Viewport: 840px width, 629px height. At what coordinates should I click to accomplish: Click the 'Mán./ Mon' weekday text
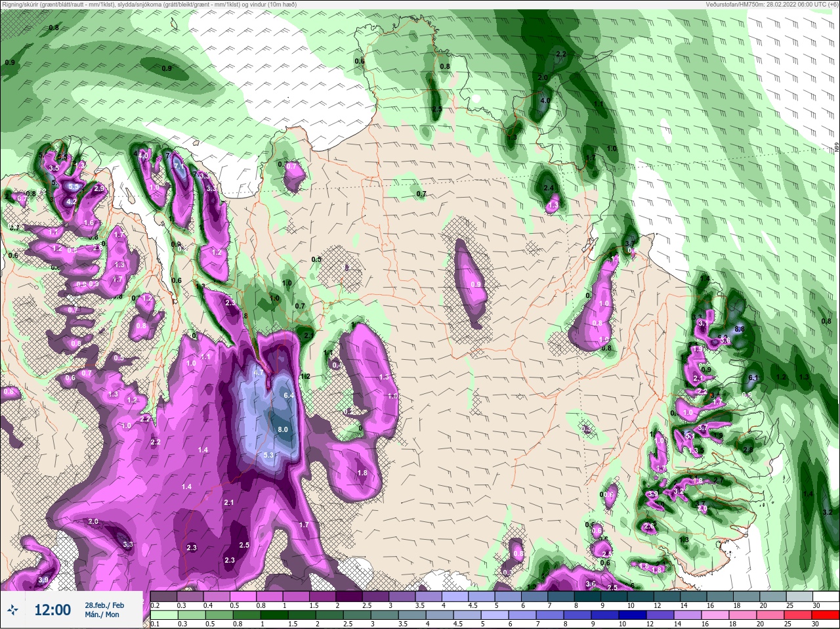pos(102,615)
